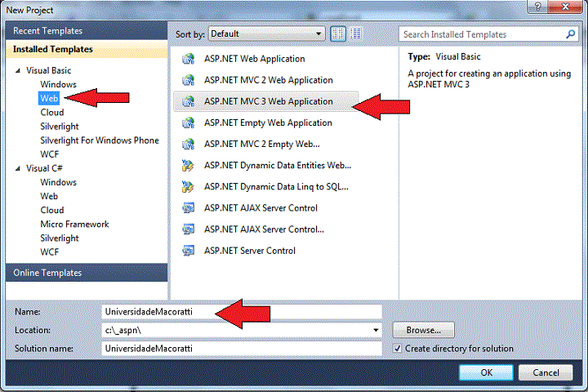The width and height of the screenshot is (588, 392).
Task: Click the Dynamic Data Entities Web icon
Action: [x=188, y=166]
